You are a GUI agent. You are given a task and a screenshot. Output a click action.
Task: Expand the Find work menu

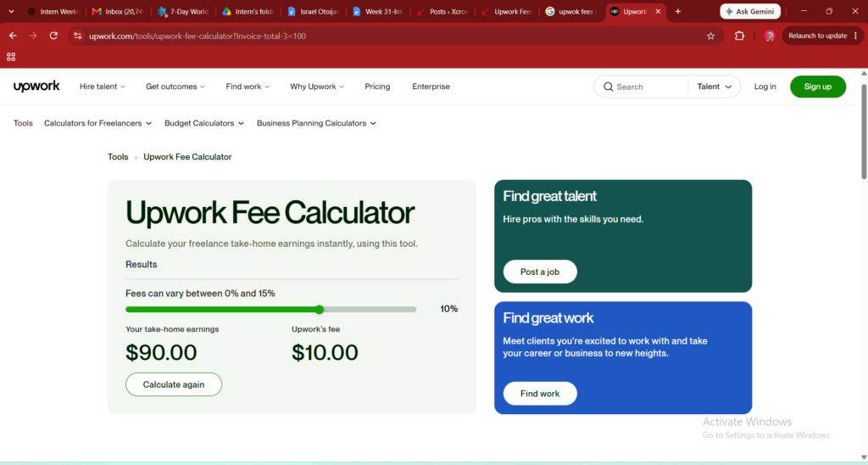pyautogui.click(x=248, y=87)
